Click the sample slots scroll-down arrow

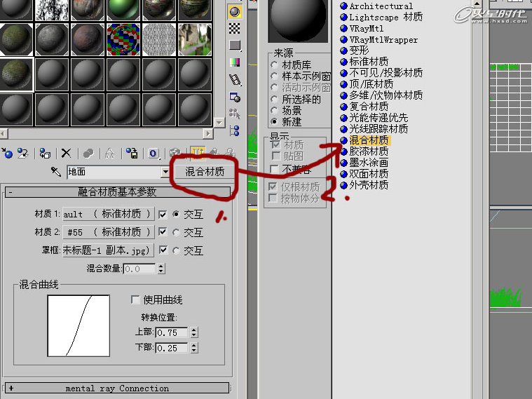click(x=219, y=122)
